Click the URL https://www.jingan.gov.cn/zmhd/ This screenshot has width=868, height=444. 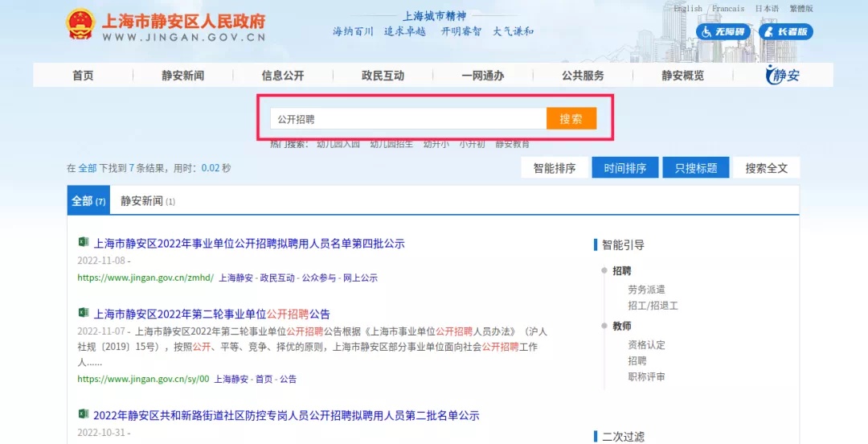(x=145, y=277)
